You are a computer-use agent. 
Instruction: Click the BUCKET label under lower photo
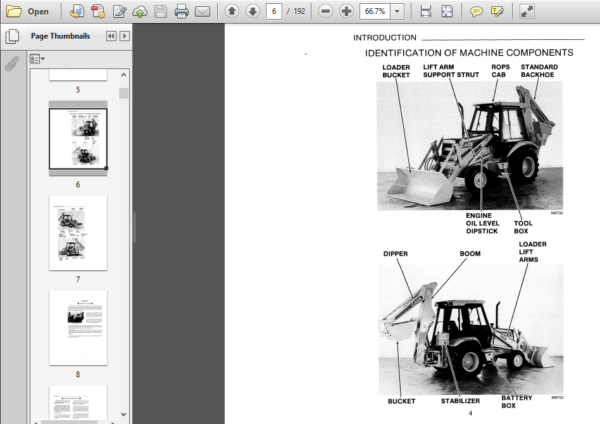tap(401, 401)
